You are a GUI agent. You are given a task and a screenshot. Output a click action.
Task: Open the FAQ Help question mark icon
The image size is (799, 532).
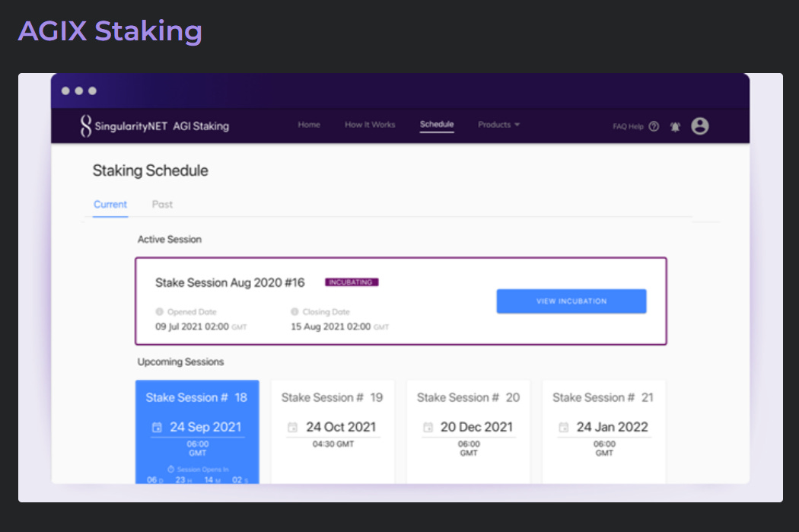tap(654, 126)
